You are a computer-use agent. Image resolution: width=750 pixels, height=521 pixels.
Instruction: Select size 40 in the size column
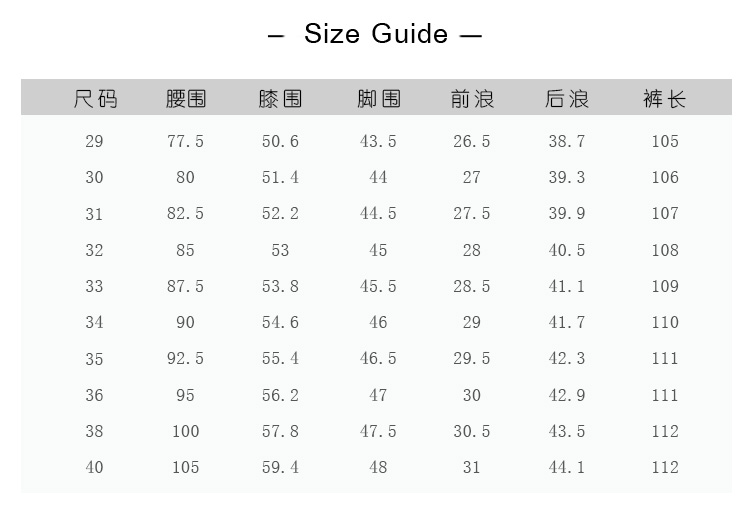[x=94, y=467]
